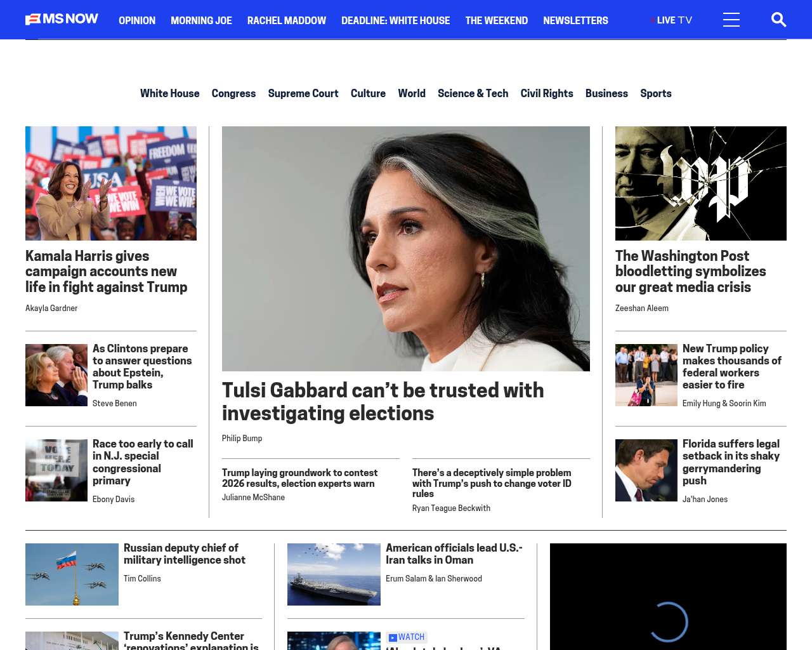The image size is (812, 650).
Task: View author Emily Hung
Action: (x=701, y=403)
